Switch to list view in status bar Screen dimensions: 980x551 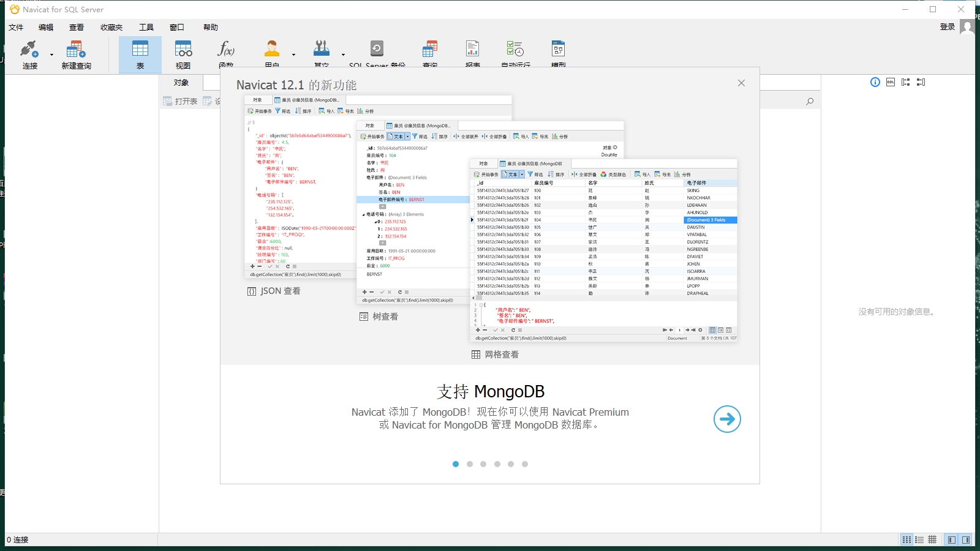click(919, 539)
